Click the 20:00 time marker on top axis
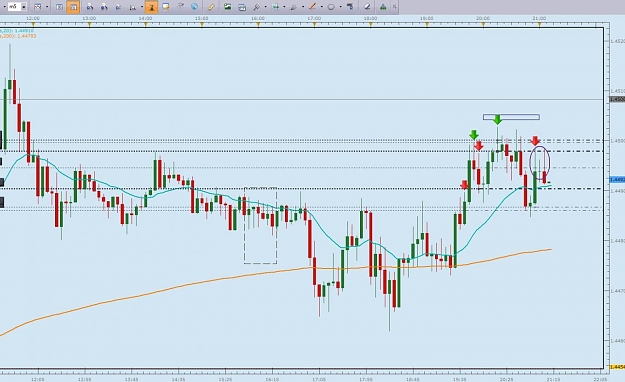Image resolution: width=625 pixels, height=382 pixels. [483, 18]
